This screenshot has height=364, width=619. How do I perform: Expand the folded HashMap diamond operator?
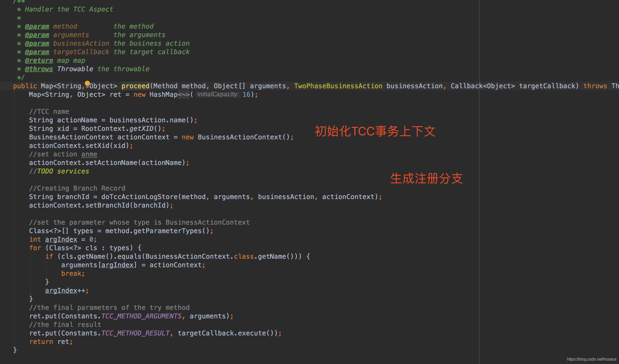tap(184, 95)
